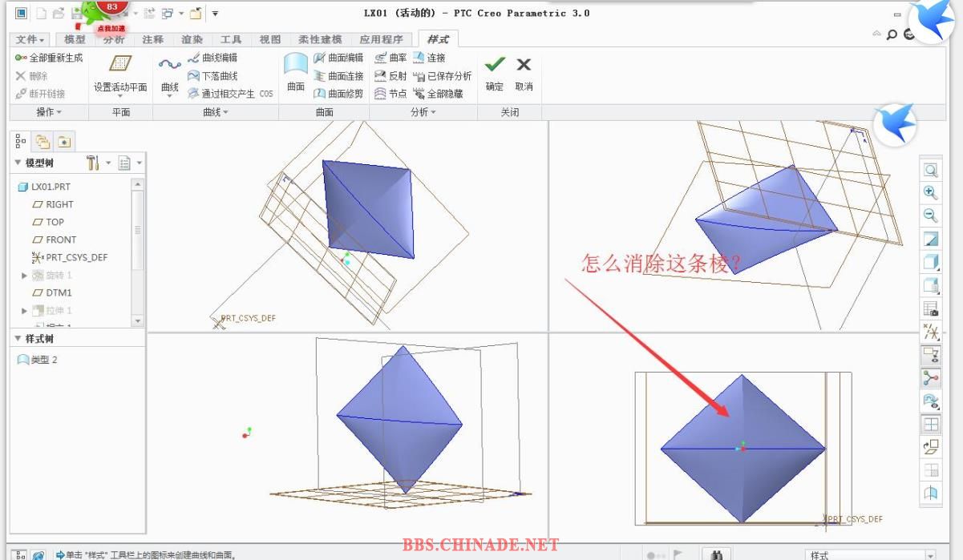The width and height of the screenshot is (963, 560).
Task: Toggle datum display filters icon
Action: pos(931,332)
